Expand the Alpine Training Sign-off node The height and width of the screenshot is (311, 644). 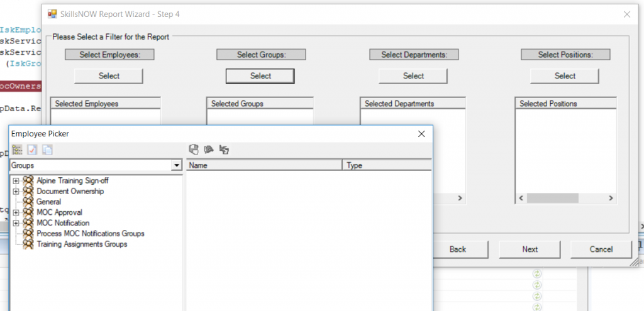click(x=16, y=180)
